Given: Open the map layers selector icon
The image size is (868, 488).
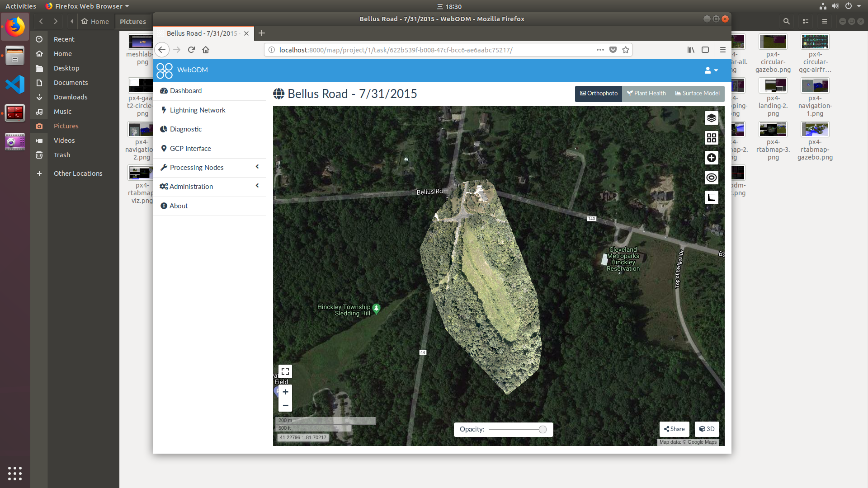Looking at the screenshot, I should tap(711, 118).
